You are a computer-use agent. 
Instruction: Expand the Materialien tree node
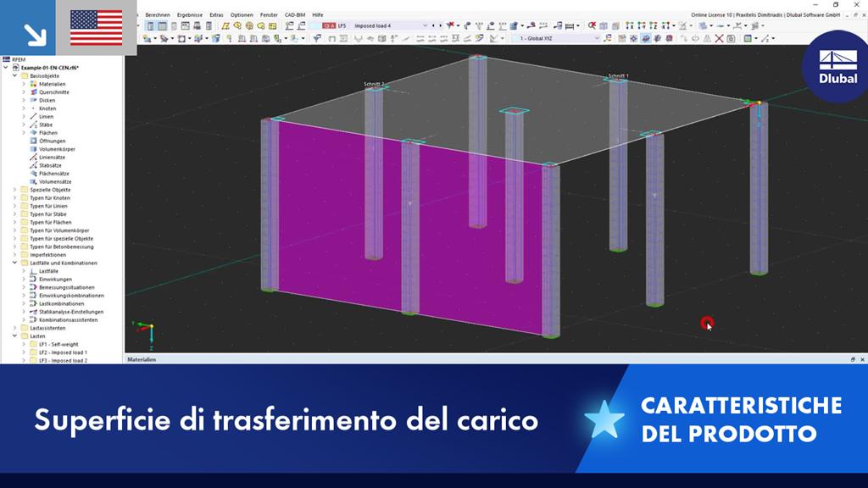(x=24, y=84)
